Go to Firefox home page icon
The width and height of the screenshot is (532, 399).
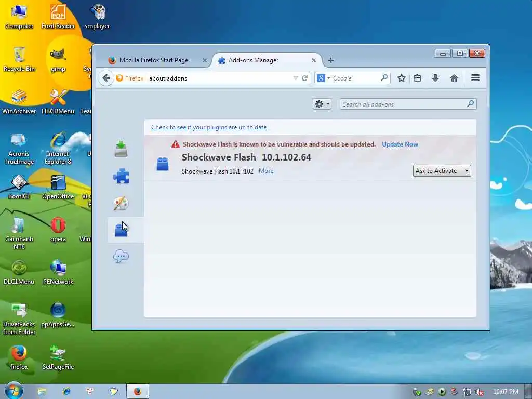[454, 78]
